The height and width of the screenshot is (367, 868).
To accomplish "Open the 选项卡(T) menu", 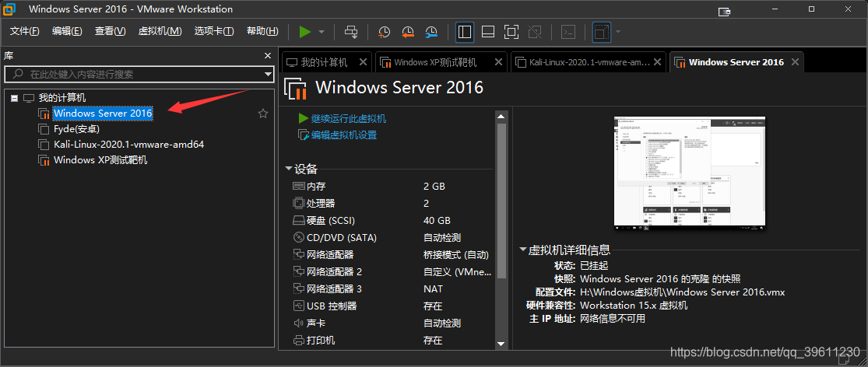I will click(x=214, y=31).
